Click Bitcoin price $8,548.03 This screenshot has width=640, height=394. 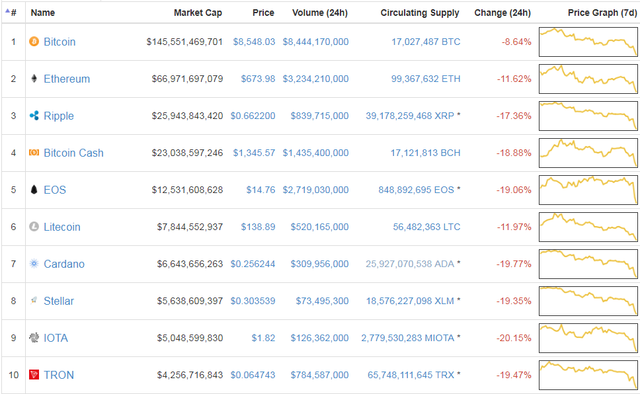point(254,42)
